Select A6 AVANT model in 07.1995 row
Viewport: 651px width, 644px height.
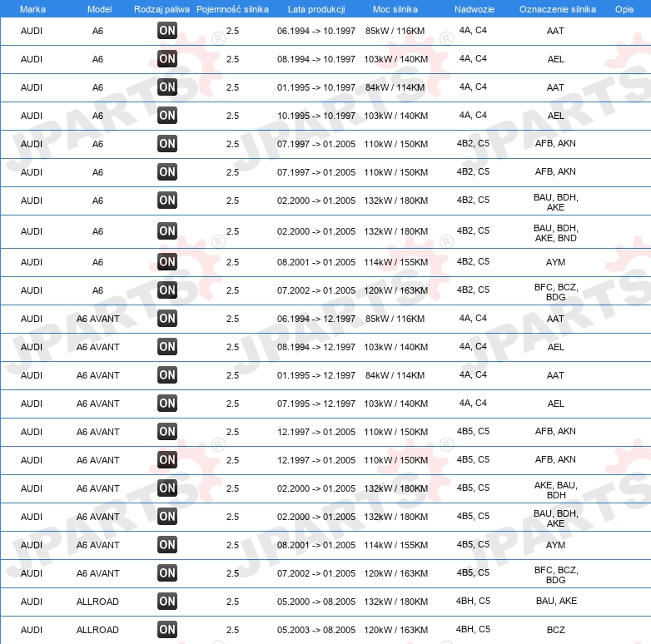(x=98, y=404)
